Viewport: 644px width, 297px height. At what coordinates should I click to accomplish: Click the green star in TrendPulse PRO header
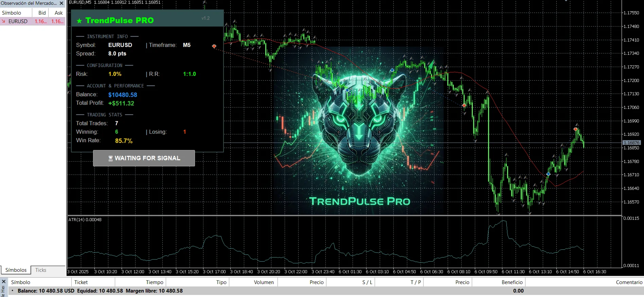click(79, 21)
